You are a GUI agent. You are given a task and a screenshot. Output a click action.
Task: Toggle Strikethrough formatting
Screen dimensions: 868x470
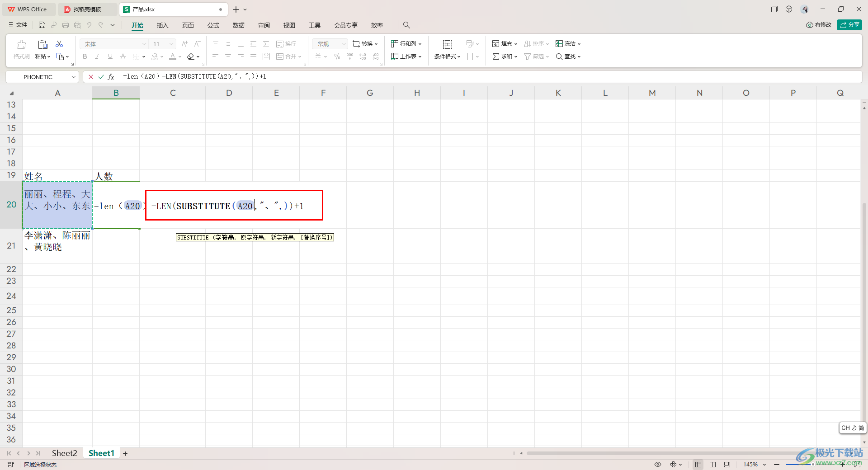coord(123,56)
